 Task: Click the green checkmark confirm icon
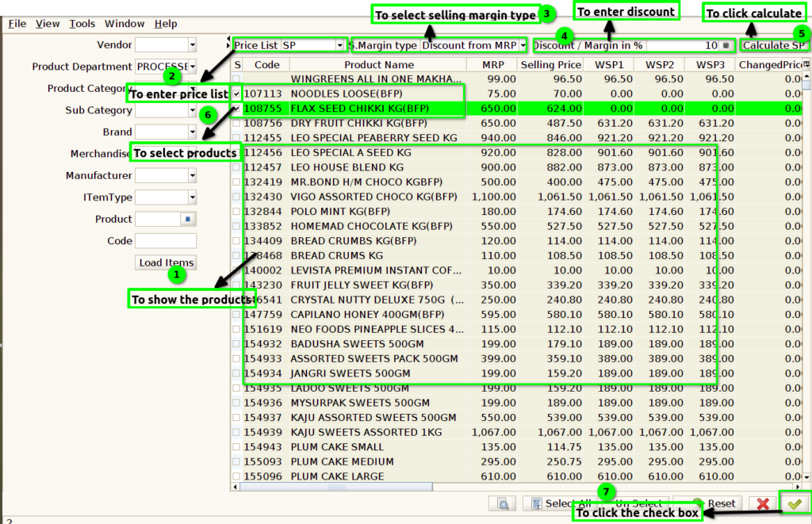pyautogui.click(x=795, y=503)
